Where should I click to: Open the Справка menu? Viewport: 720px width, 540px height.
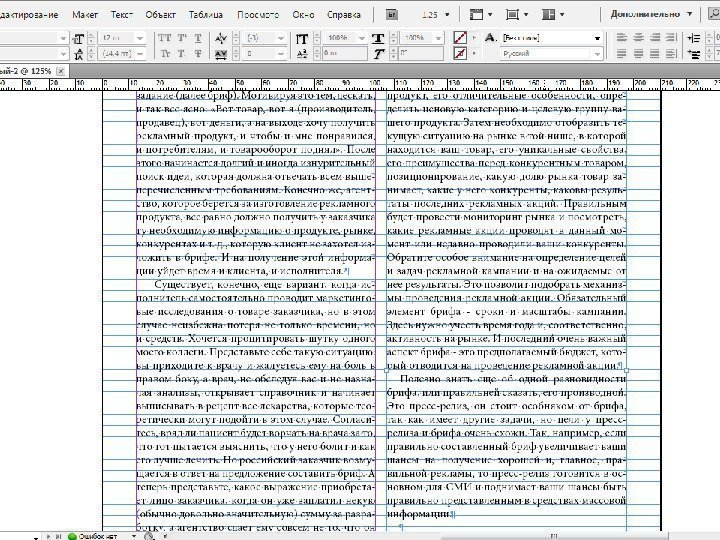coord(343,15)
